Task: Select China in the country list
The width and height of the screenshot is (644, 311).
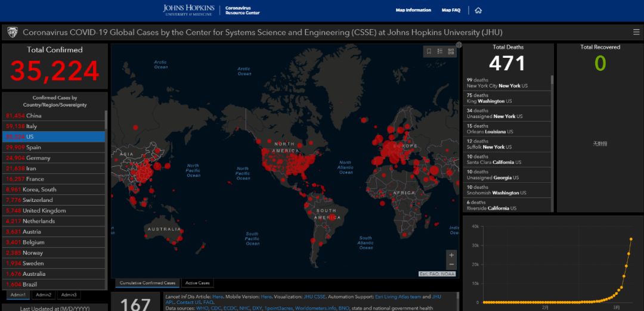Action: [54, 116]
